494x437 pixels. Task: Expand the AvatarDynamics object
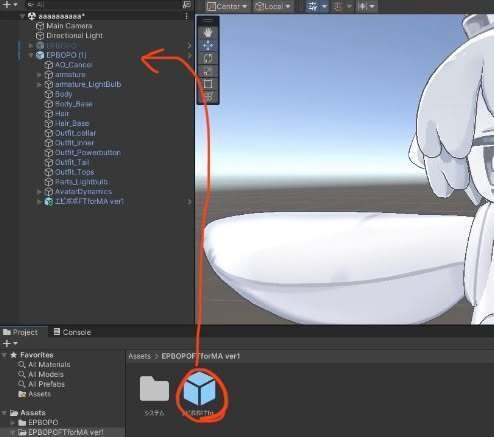(x=39, y=192)
